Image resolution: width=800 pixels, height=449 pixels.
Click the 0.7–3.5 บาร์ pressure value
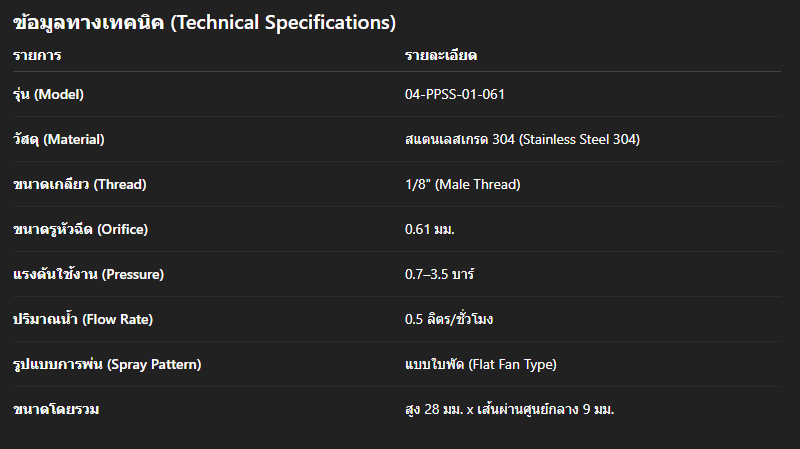coord(441,274)
